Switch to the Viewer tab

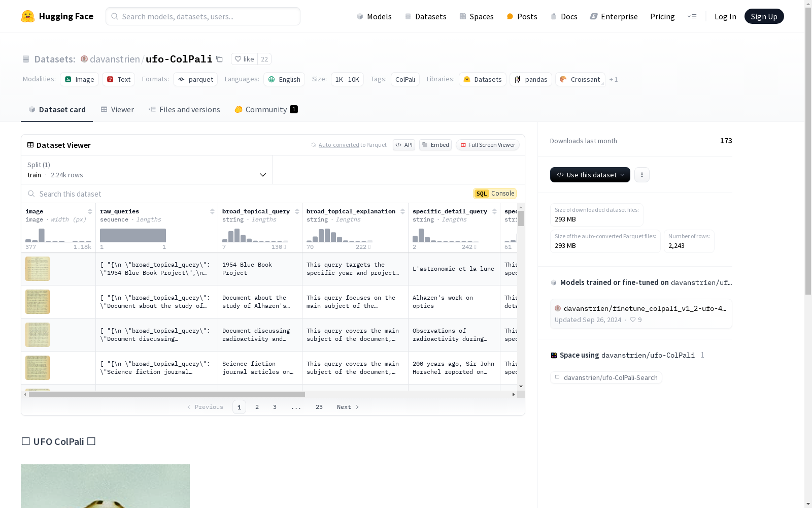(x=117, y=110)
